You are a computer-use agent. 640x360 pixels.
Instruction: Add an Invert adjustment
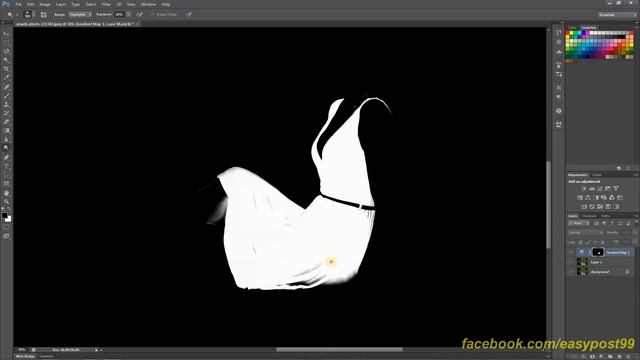pyautogui.click(x=584, y=207)
